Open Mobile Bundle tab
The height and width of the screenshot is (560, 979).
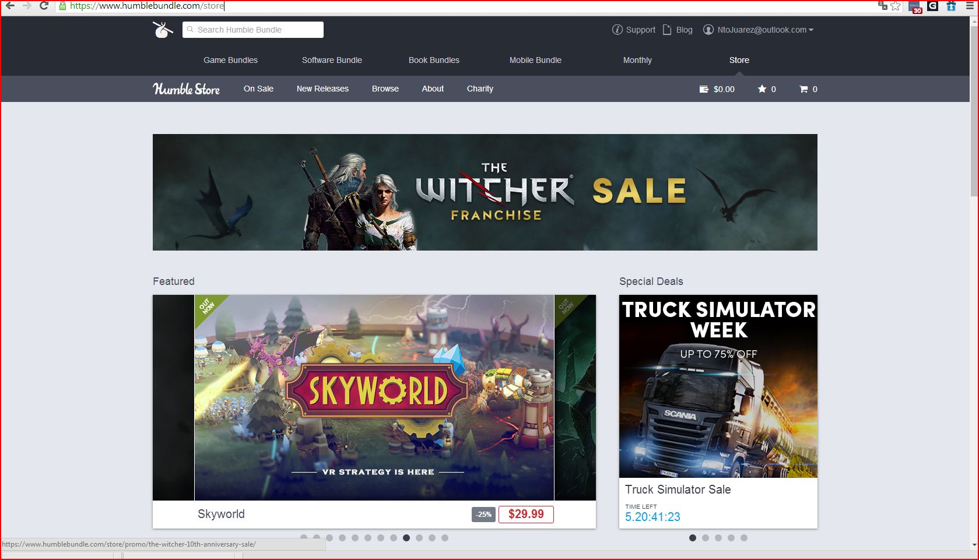pyautogui.click(x=535, y=60)
